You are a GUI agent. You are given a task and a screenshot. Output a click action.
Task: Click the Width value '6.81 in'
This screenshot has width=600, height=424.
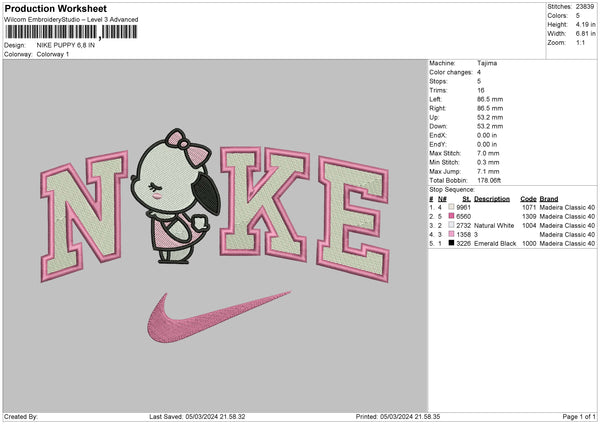(x=585, y=34)
